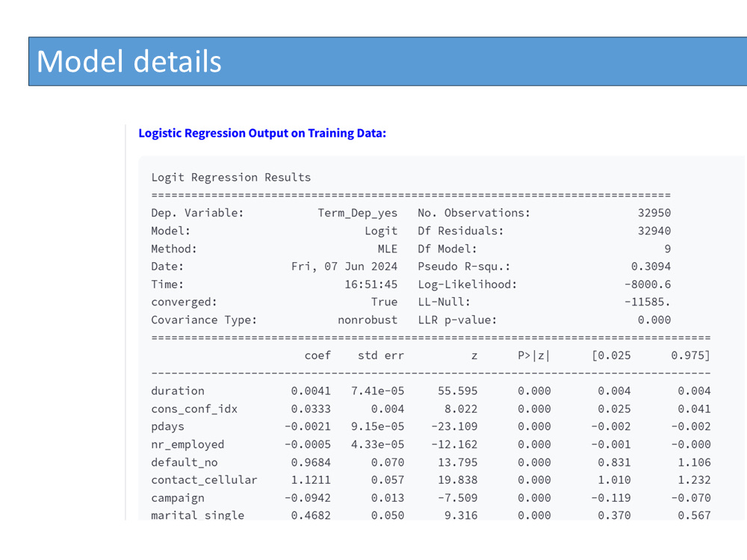Screen dimensions: 747x560
Task: Select the value 32950
Action: coord(654,213)
